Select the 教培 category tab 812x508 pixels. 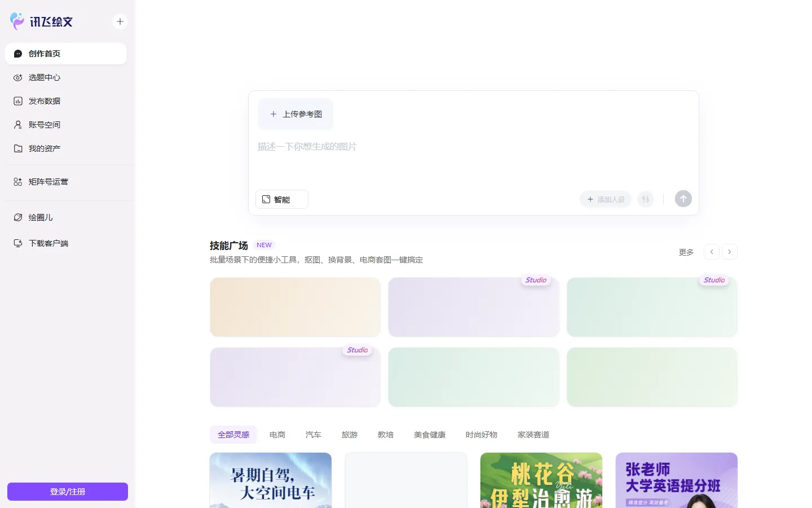pos(386,435)
